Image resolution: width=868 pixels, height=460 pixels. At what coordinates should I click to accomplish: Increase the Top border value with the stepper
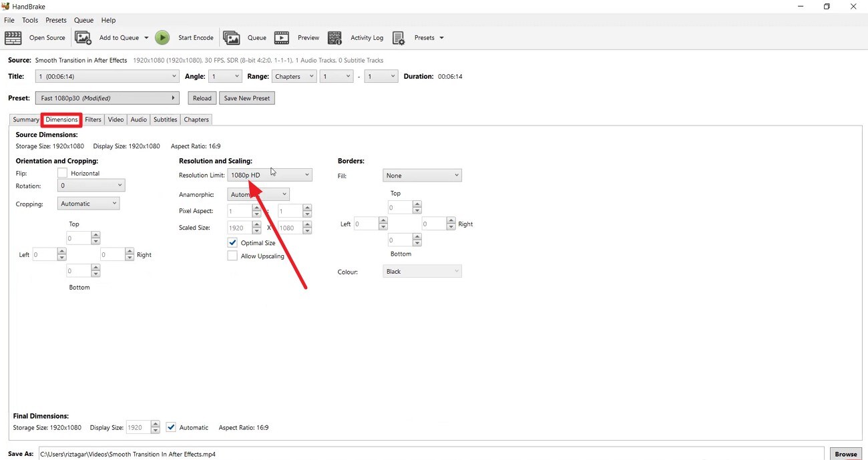pyautogui.click(x=417, y=204)
